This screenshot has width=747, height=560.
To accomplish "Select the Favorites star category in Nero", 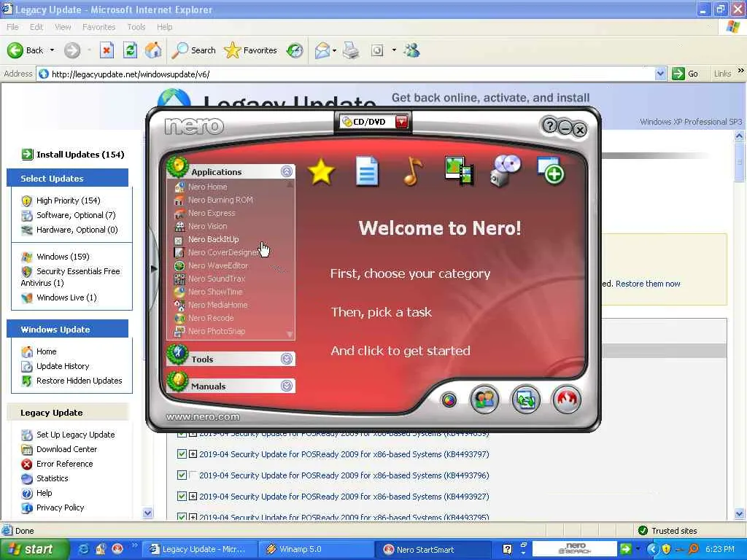I will coord(321,171).
